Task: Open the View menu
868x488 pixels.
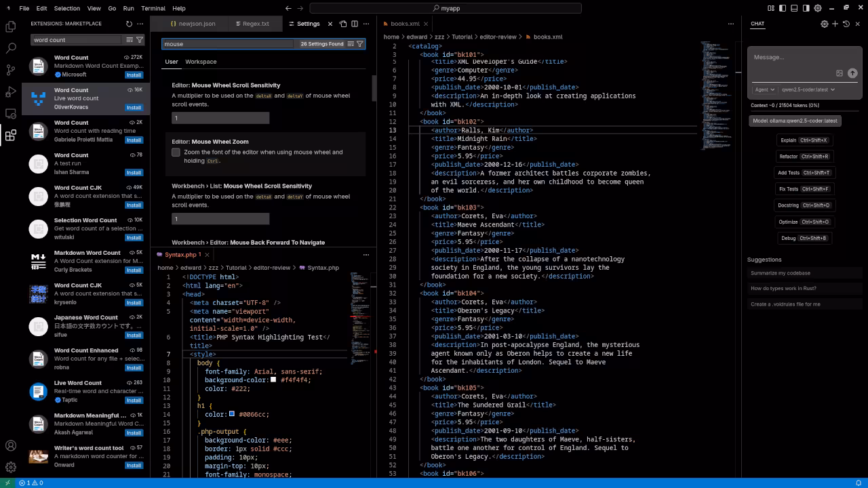Action: (94, 8)
